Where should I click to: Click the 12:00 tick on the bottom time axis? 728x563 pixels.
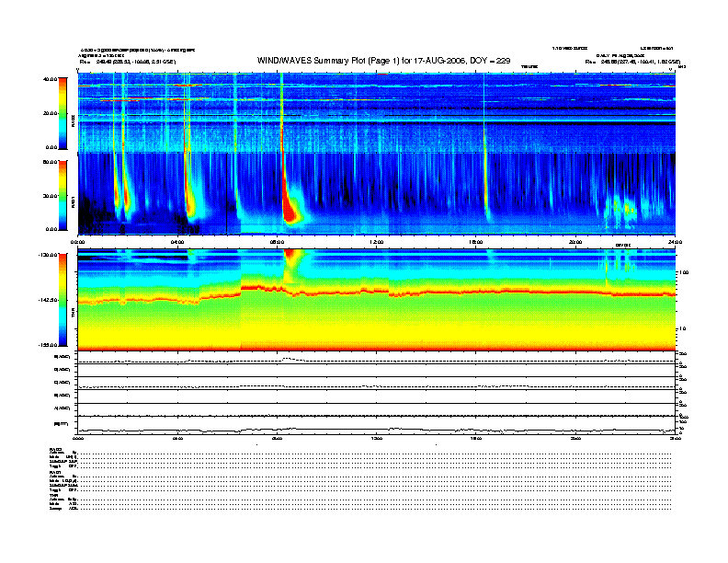pos(376,438)
